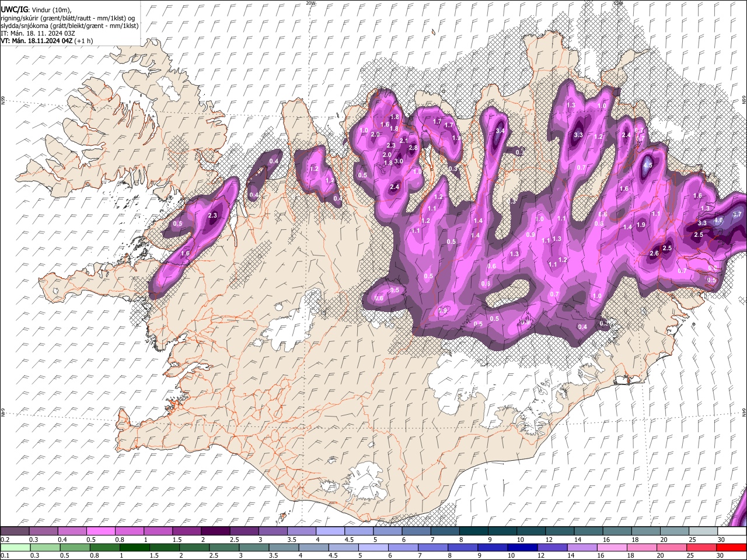Select the 0.2 dusky purple swatch in top scale
Viewport: 747px width, 560px height.
coord(15,531)
